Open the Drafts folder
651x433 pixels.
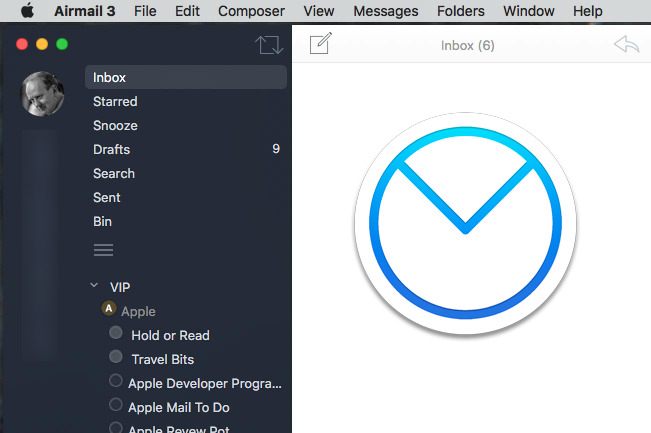click(x=111, y=149)
